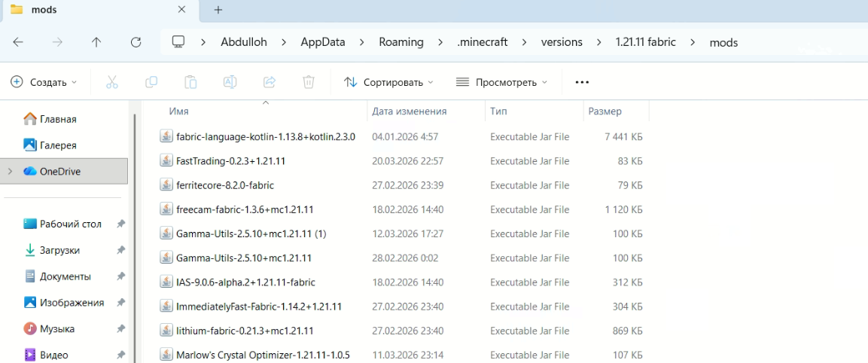The width and height of the screenshot is (868, 363).
Task: Click chevron after versions in address bar
Action: pos(599,42)
